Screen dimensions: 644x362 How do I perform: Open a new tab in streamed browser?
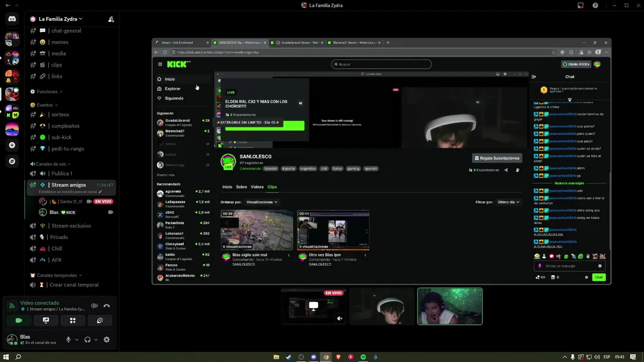tap(387, 43)
